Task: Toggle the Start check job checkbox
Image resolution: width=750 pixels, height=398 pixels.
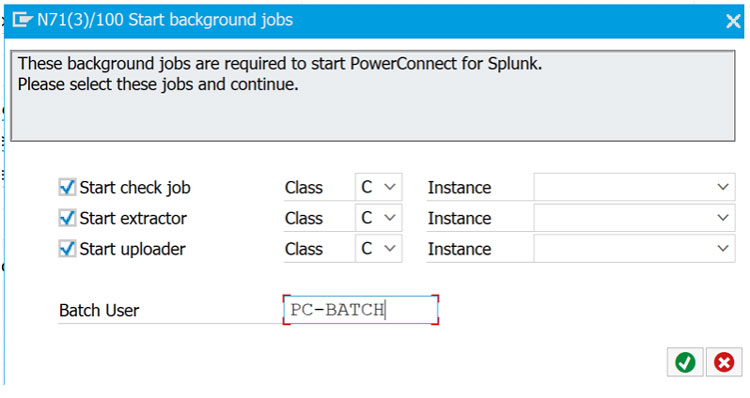Action: click(x=67, y=187)
